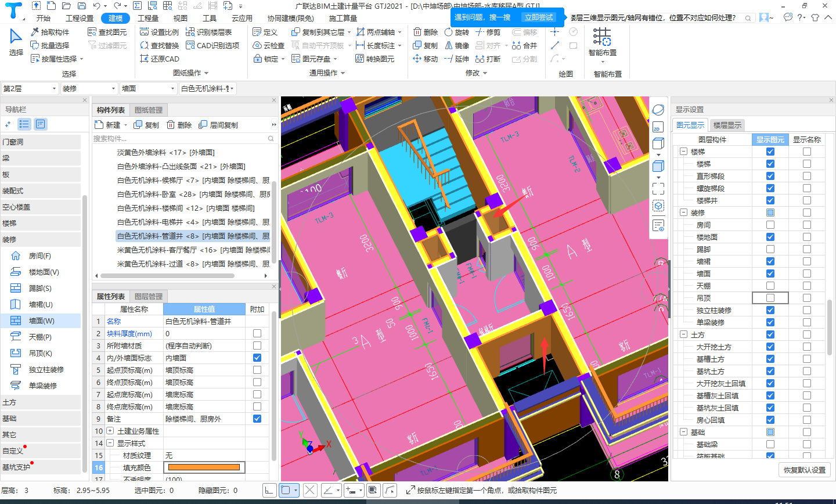Toggle 显示图元 checkbox for 直形梯段

pyautogui.click(x=770, y=176)
